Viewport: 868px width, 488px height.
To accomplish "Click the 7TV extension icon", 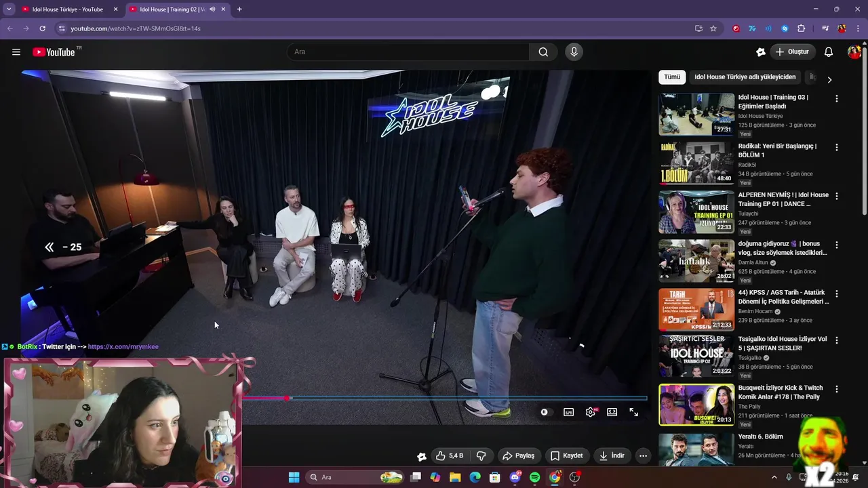I will pyautogui.click(x=752, y=28).
